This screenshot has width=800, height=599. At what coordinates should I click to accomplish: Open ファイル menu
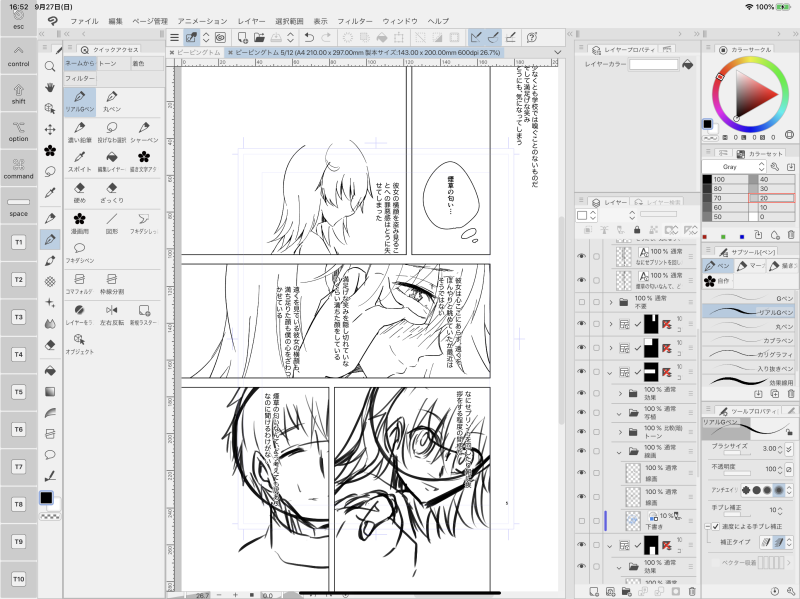pyautogui.click(x=84, y=21)
